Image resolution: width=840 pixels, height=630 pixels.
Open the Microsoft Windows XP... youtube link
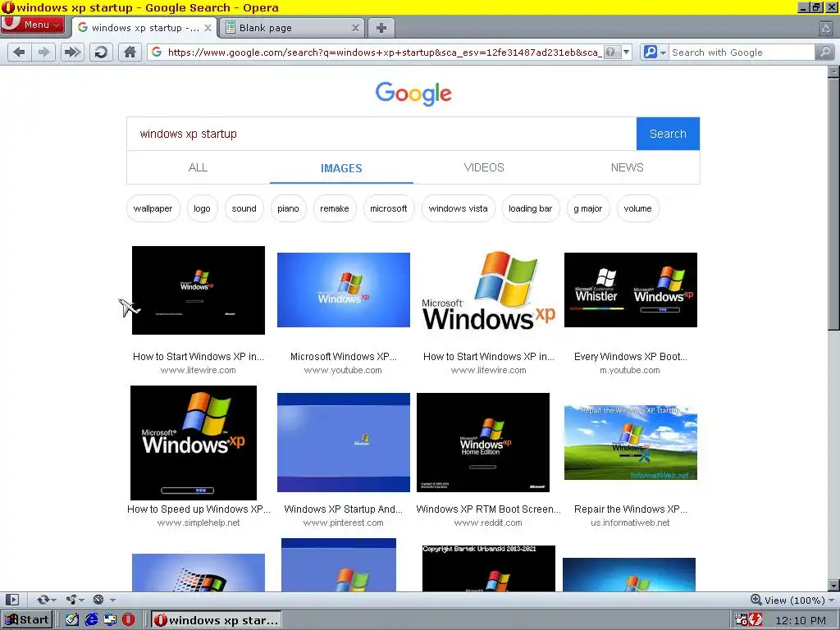click(344, 357)
